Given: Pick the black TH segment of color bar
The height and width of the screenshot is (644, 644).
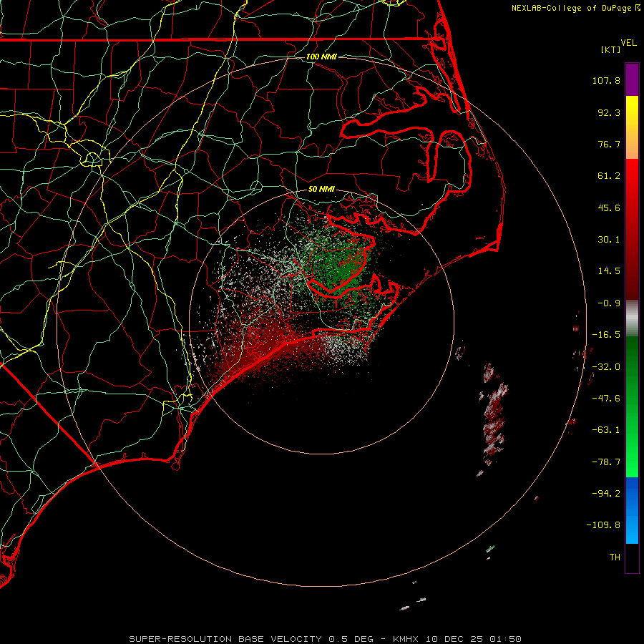Looking at the screenshot, I should (632, 557).
